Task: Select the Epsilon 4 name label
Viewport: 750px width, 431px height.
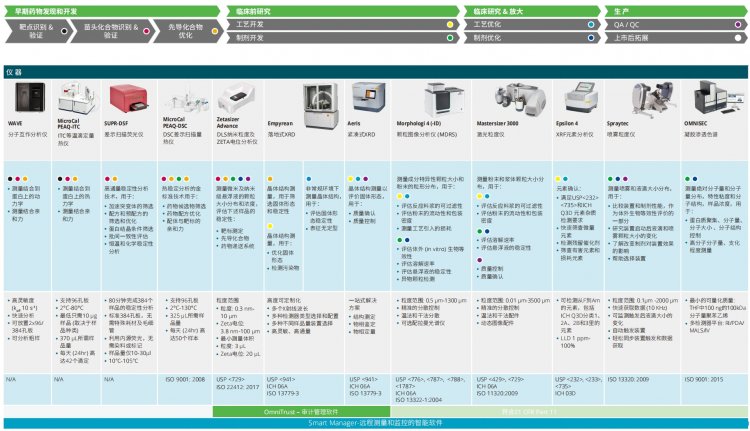Action: 567,123
